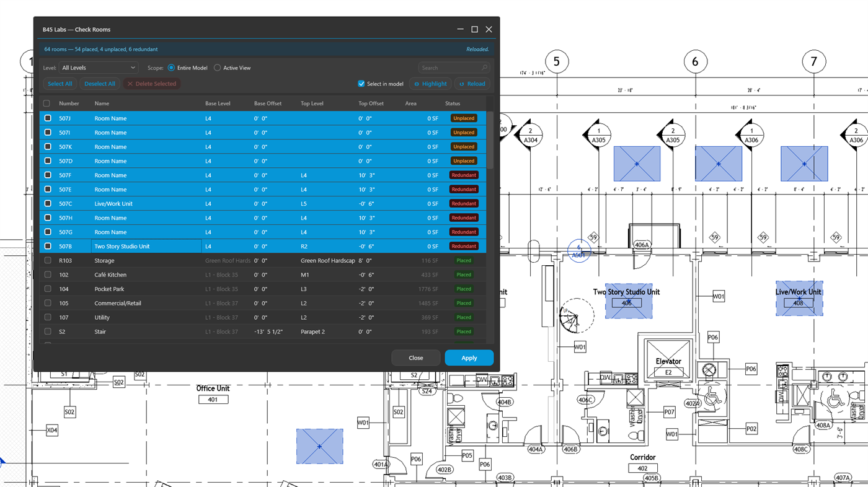Toggle the header select-all checkbox

47,103
